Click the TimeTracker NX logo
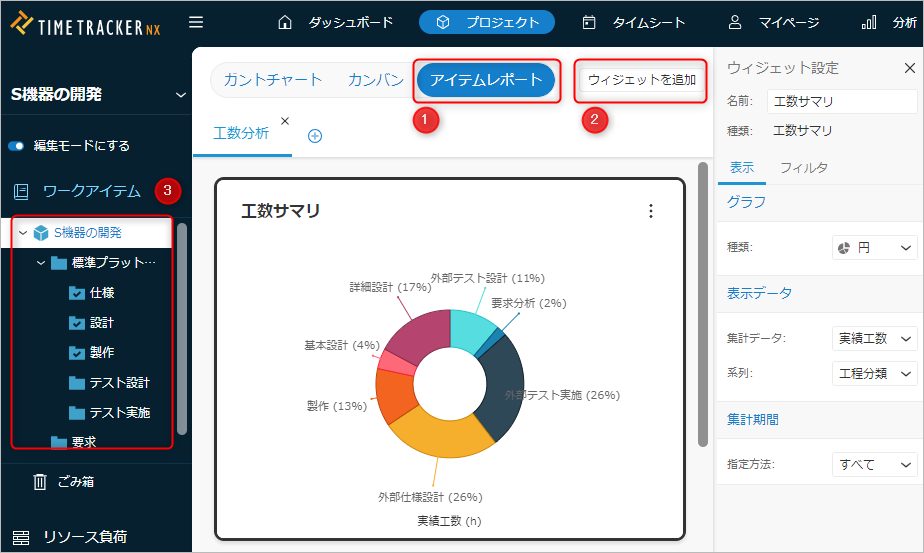The height and width of the screenshot is (553, 924). click(85, 24)
